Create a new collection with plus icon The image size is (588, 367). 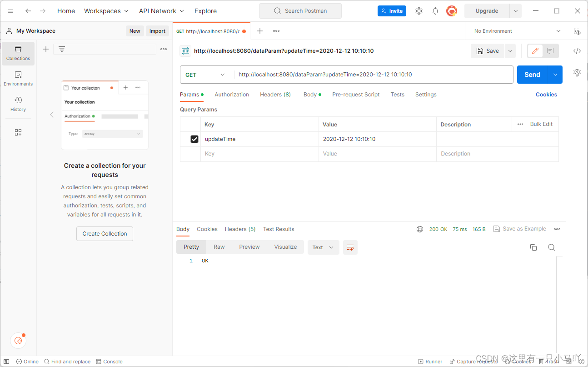[x=46, y=49]
